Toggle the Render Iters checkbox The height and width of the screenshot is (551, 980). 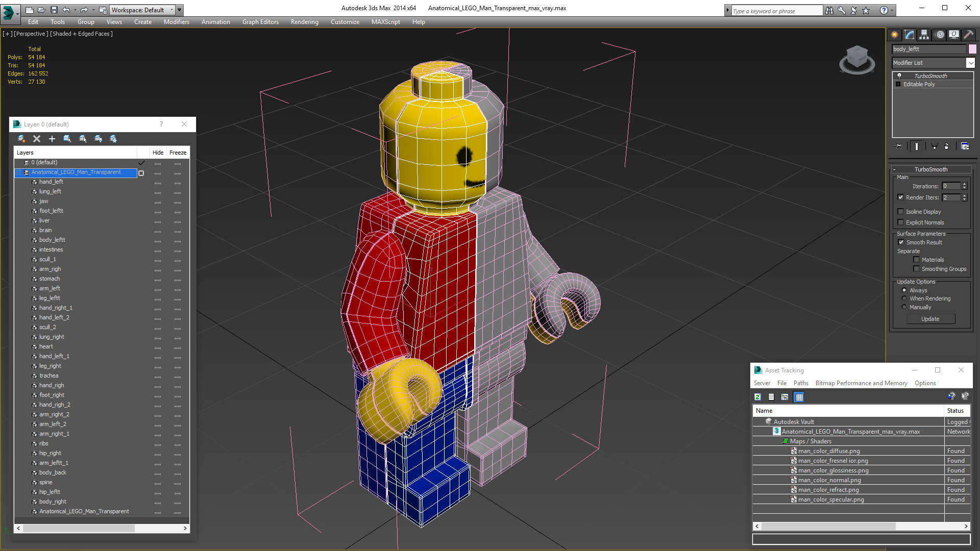tap(900, 197)
